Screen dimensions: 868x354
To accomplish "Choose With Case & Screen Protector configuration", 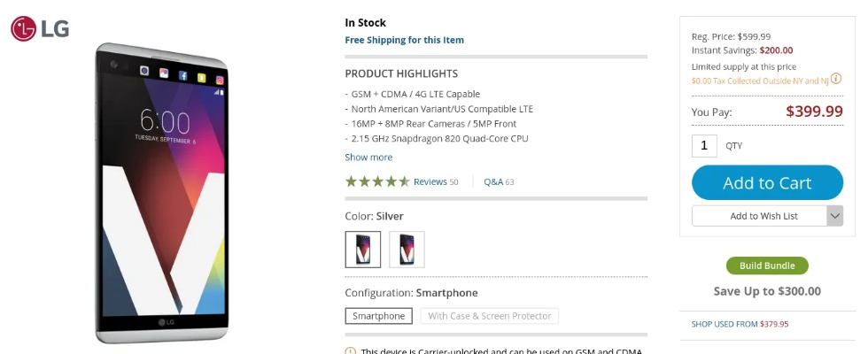I will pos(489,316).
